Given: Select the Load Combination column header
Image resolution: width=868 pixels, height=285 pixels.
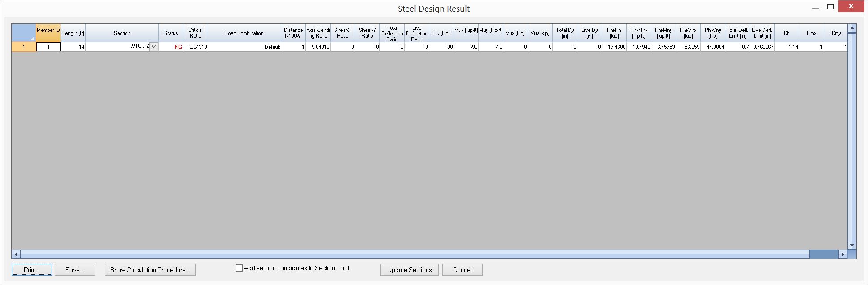Looking at the screenshot, I should pyautogui.click(x=244, y=33).
